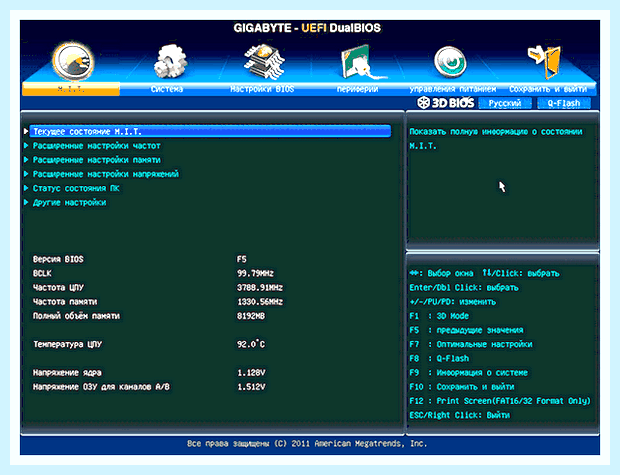Click the F9 Информация о системе hint

(x=469, y=373)
